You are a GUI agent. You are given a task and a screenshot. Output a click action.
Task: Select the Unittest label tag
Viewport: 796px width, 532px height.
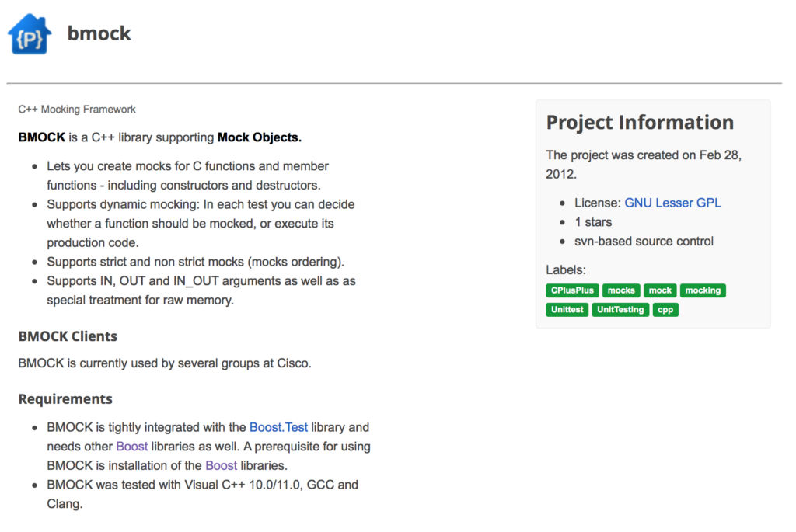point(567,310)
